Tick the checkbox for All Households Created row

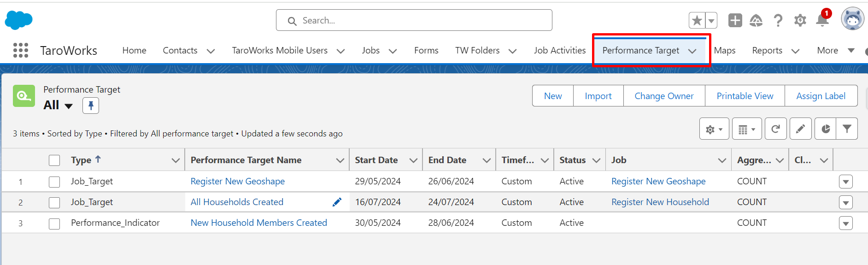(x=54, y=202)
